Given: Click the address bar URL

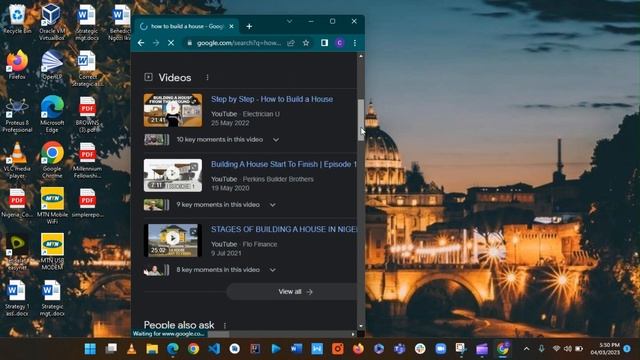Looking at the screenshot, I should 238,43.
